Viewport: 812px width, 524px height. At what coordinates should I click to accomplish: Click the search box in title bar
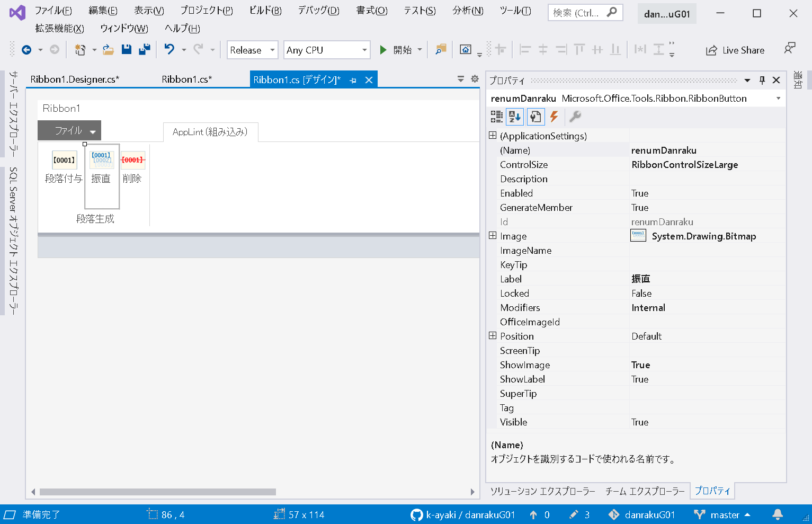tap(577, 13)
